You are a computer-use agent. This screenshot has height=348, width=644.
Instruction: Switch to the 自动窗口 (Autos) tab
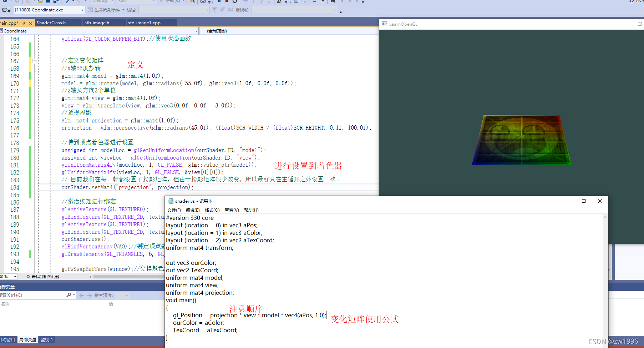click(7, 339)
